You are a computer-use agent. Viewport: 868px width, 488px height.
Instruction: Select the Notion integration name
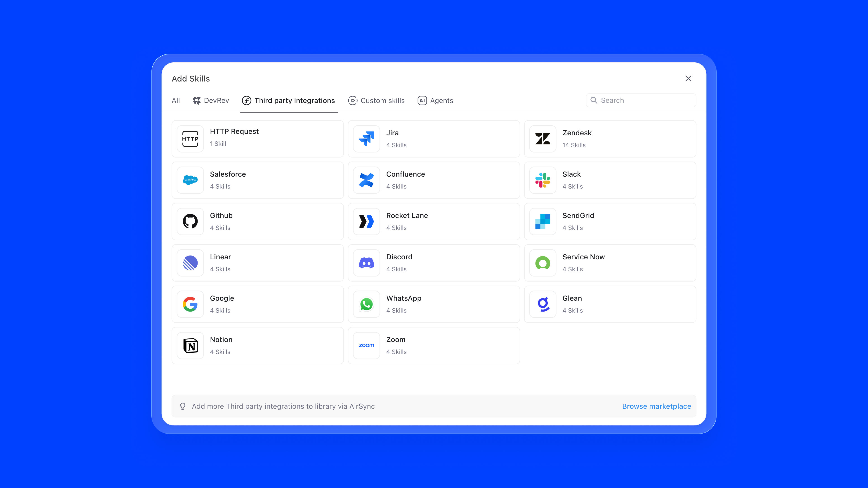coord(221,340)
